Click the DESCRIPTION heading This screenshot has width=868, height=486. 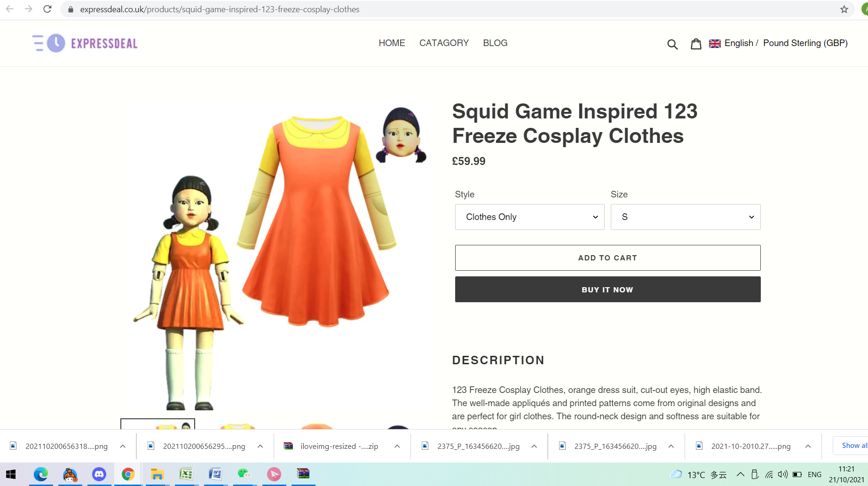(x=498, y=360)
